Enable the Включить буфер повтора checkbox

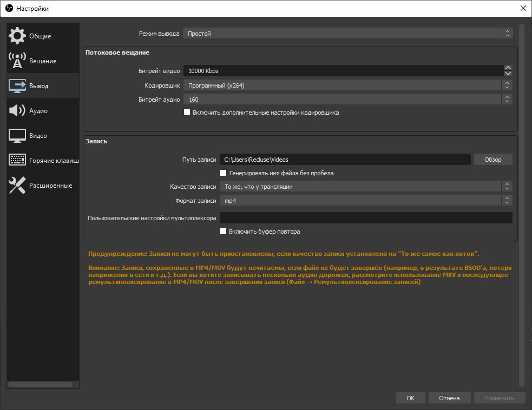[x=224, y=232]
